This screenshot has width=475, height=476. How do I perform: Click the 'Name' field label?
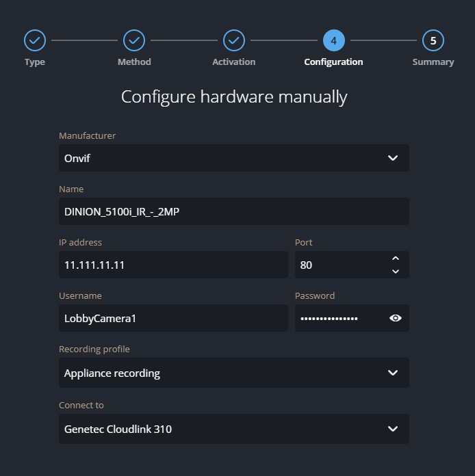click(x=71, y=189)
